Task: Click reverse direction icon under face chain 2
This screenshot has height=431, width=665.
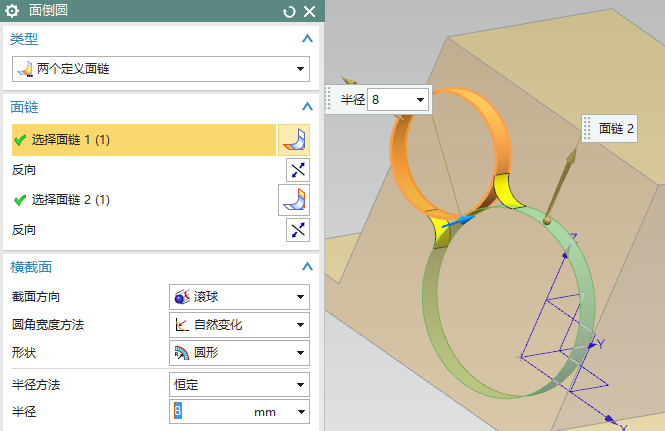Action: (298, 230)
